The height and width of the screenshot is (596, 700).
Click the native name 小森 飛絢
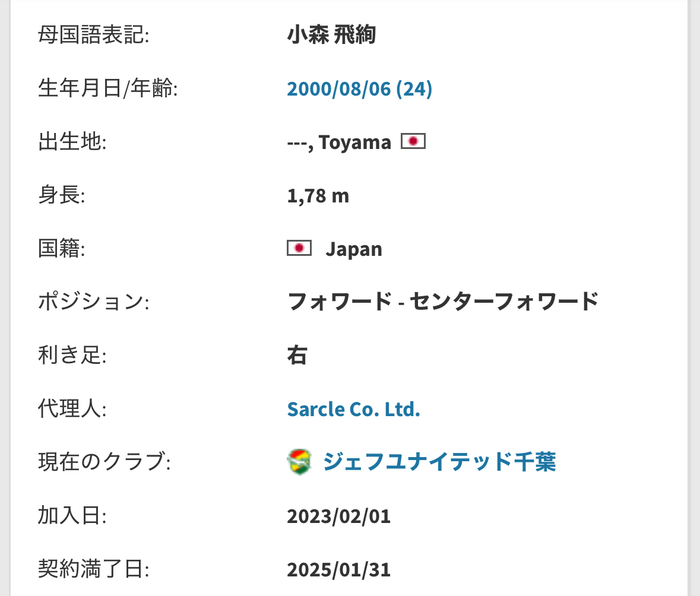[x=331, y=34]
